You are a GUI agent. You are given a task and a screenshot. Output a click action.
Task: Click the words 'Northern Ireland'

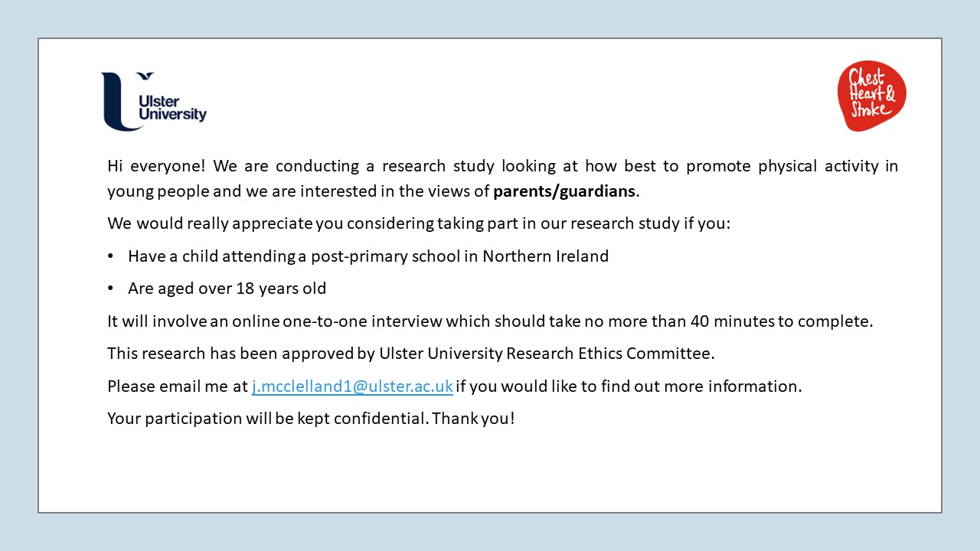coord(545,256)
